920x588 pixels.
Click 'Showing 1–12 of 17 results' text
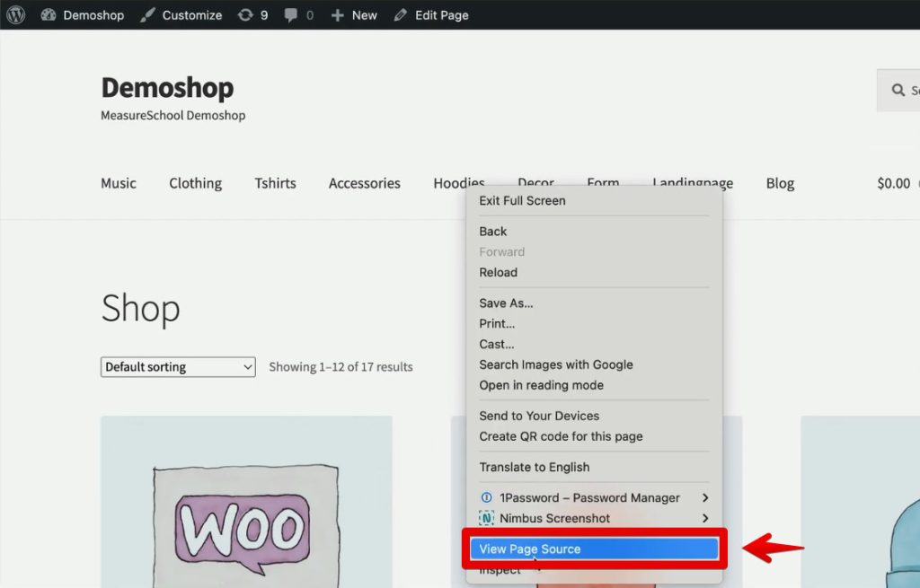[x=341, y=367]
